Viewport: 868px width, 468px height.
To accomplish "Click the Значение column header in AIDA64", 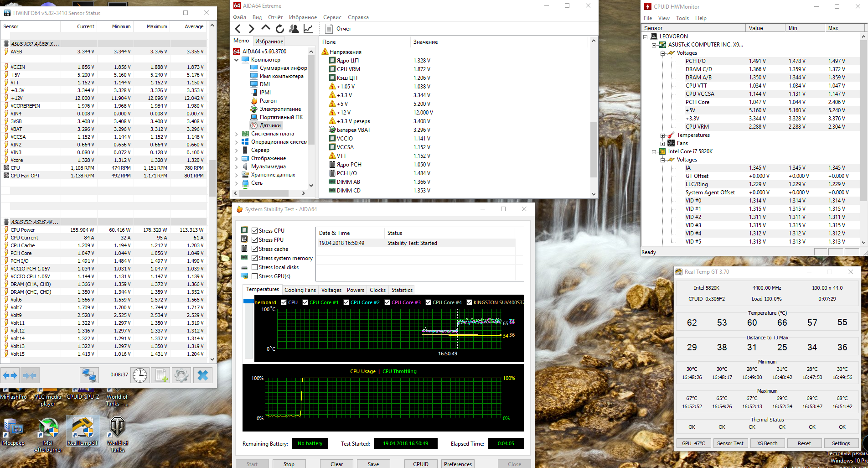I will click(499, 42).
